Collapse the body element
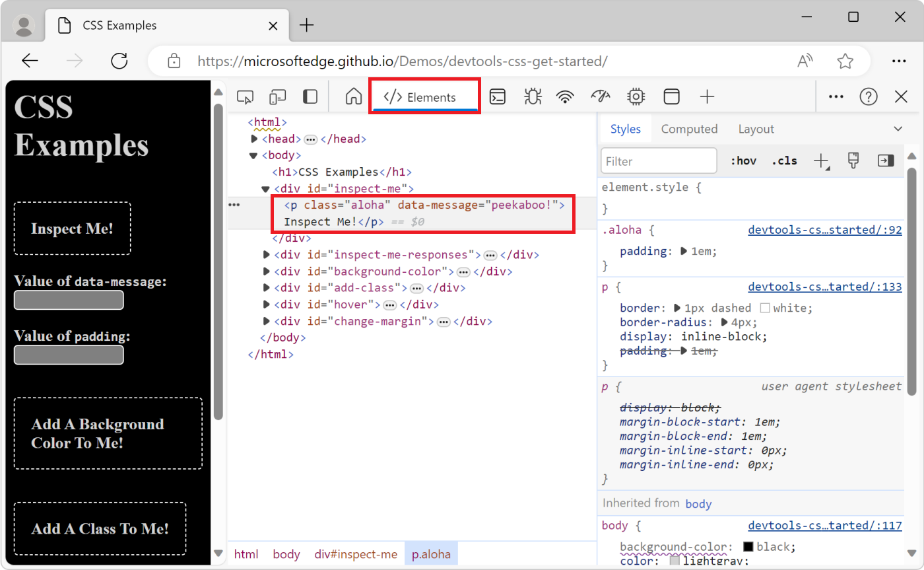Screen dimensions: 924x570 [x=253, y=155]
